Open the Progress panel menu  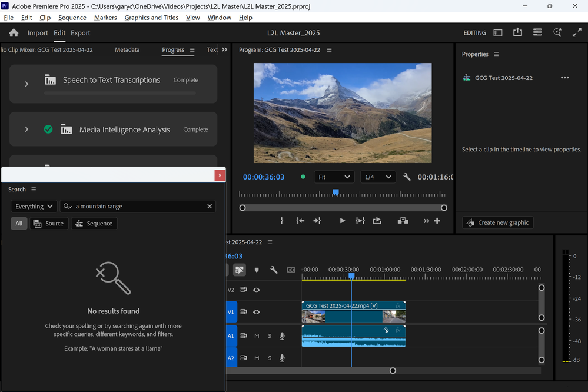[x=192, y=49]
